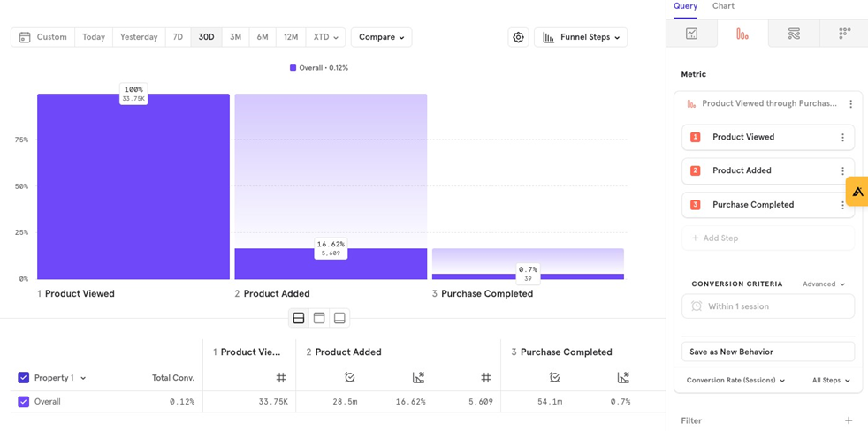Select the Retention report type icon
The image size is (868, 431).
[x=844, y=34]
